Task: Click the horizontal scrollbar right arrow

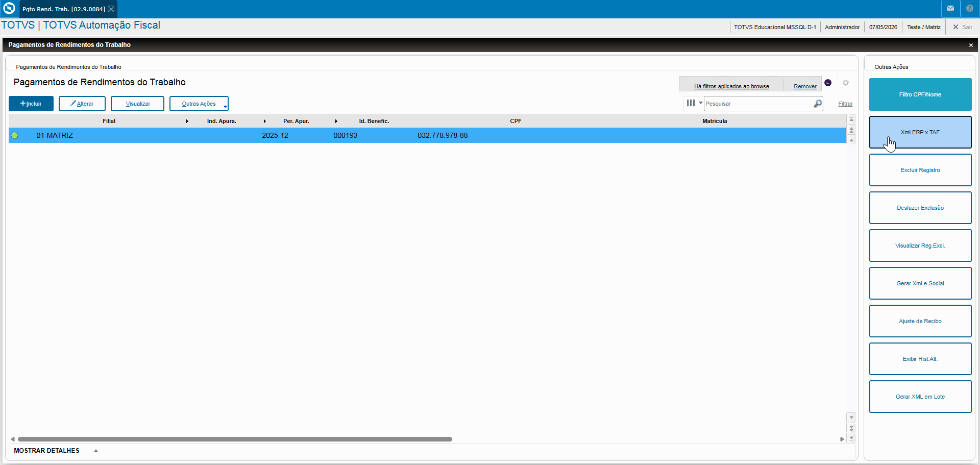Action: 842,439
